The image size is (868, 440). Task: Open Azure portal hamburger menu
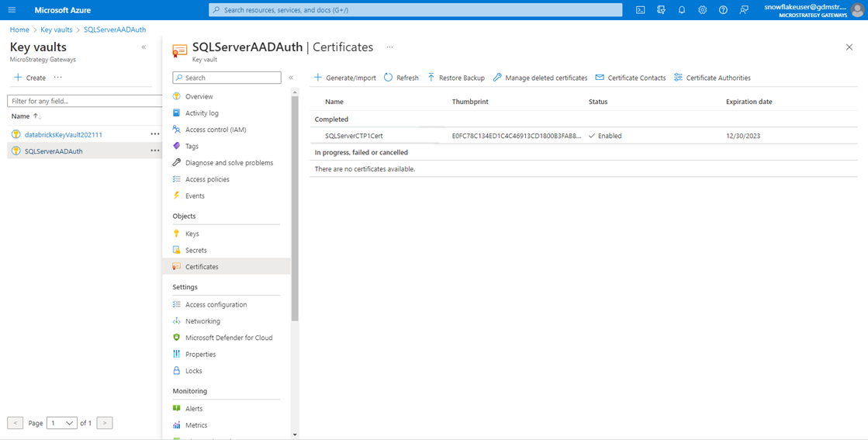(12, 10)
